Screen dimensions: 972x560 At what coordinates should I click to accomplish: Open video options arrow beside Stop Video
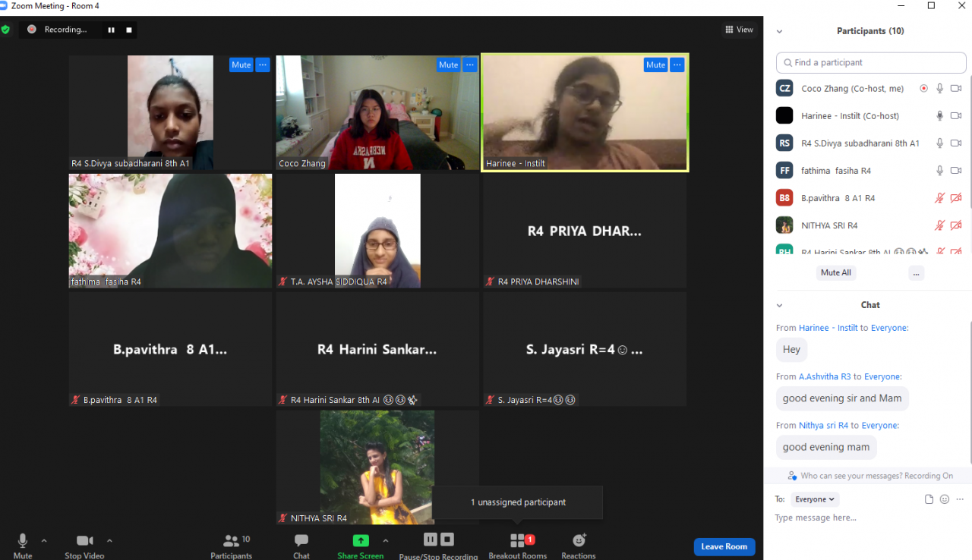pyautogui.click(x=109, y=541)
